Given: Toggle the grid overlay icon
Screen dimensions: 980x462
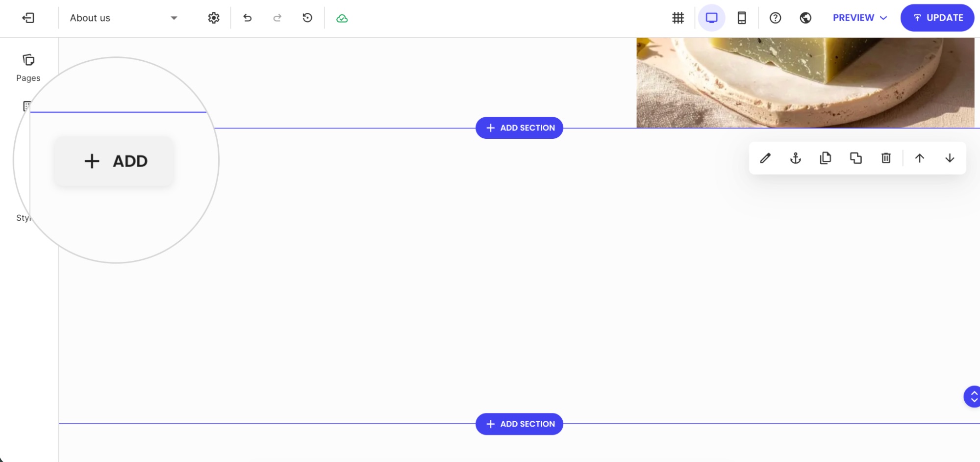Looking at the screenshot, I should [x=678, y=18].
